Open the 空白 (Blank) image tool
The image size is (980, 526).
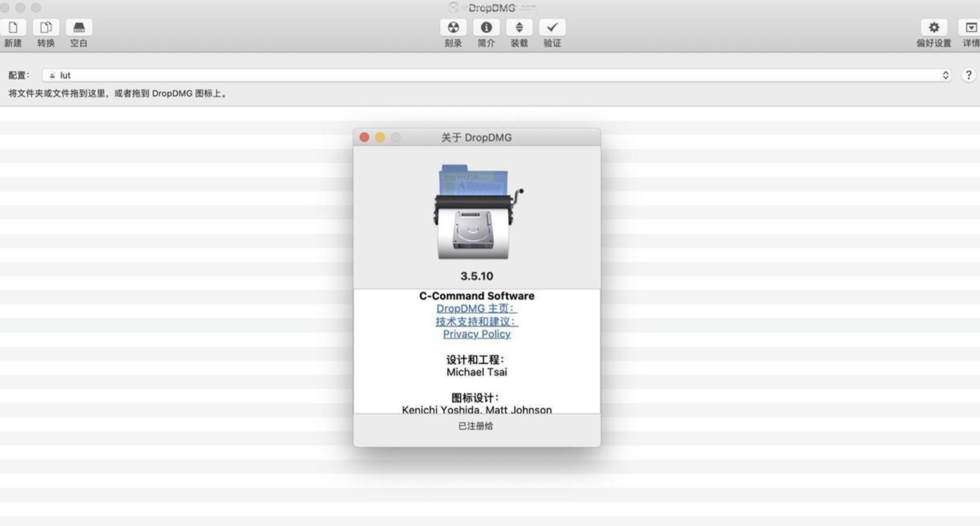tap(78, 32)
